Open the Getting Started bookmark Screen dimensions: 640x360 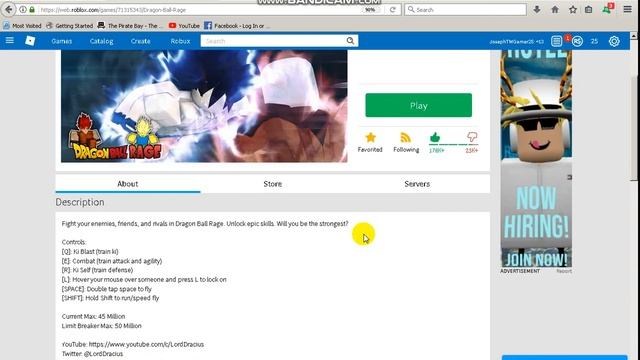(x=69, y=26)
